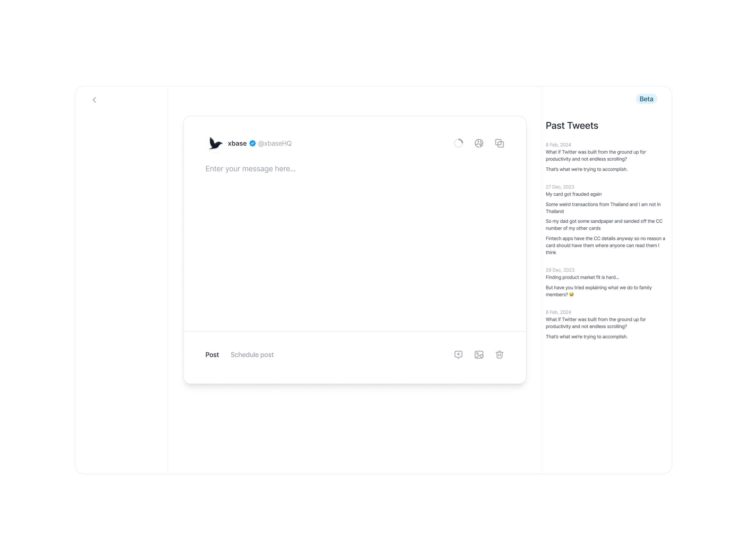
Task: Click the duplicate/copy tweet icon
Action: 499,143
